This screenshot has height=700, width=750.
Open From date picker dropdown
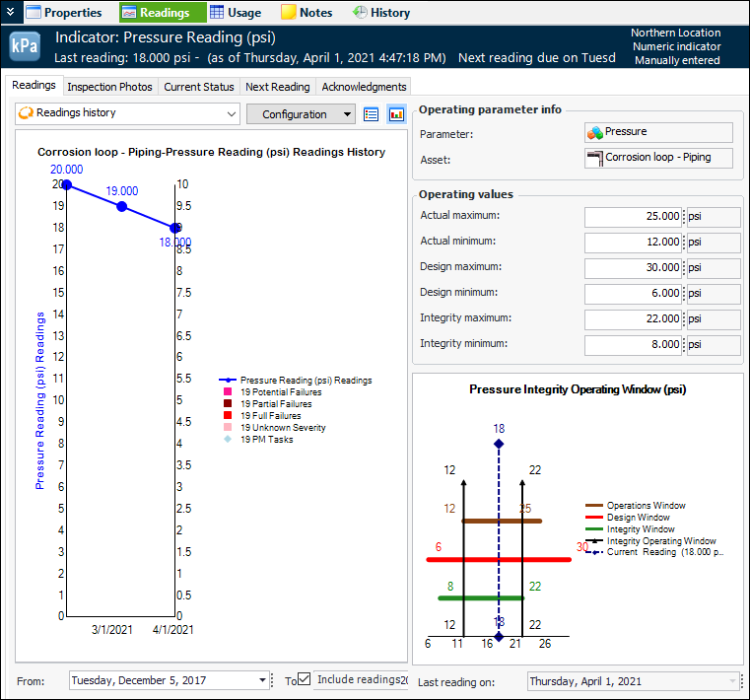pos(263,680)
